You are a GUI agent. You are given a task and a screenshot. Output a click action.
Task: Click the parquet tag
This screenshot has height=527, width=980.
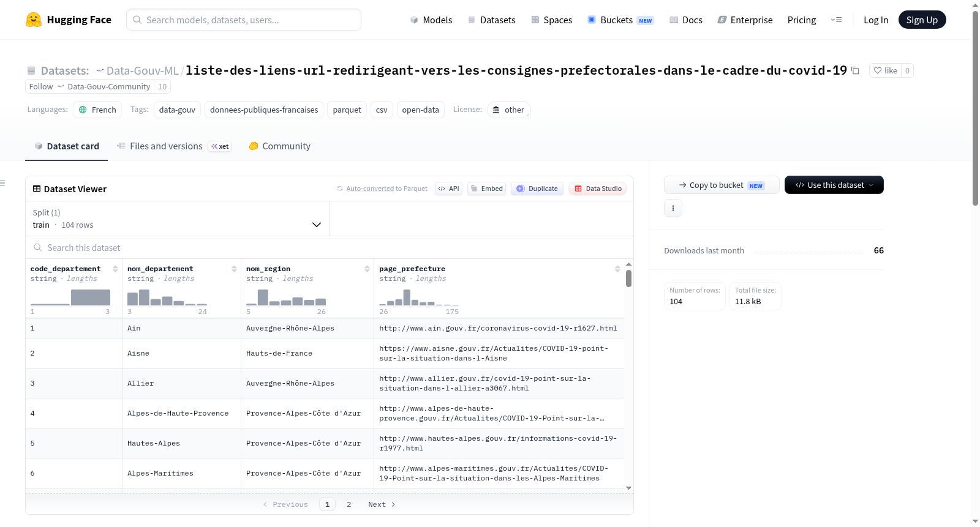pos(347,110)
